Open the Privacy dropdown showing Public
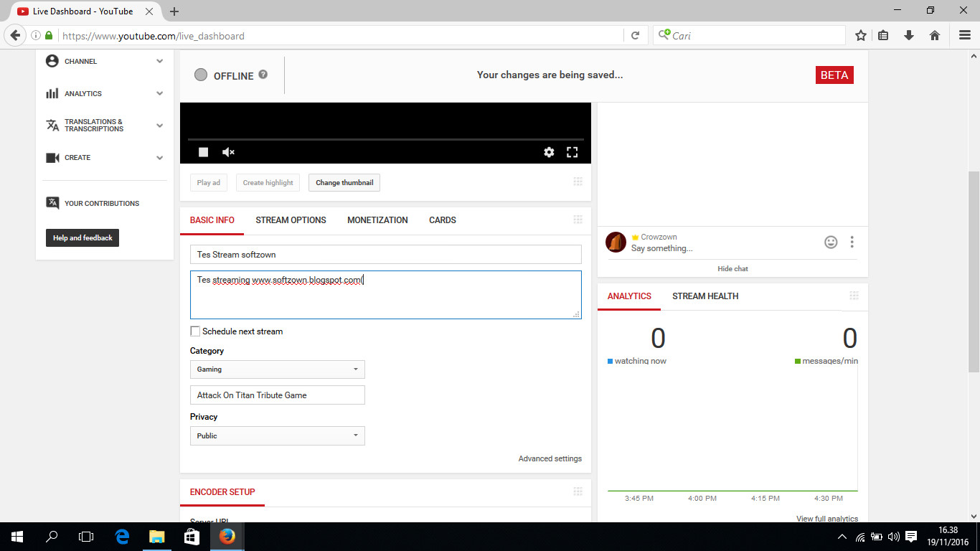This screenshot has height=551, width=980. point(278,436)
